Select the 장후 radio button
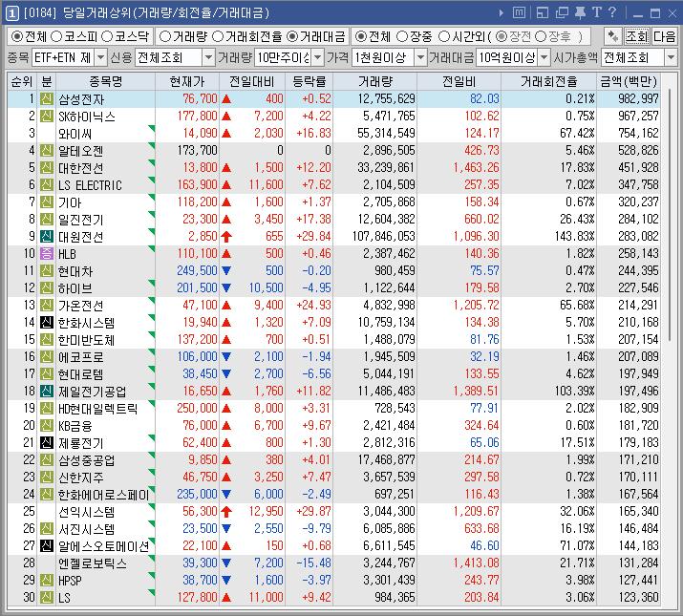Image resolution: width=683 pixels, height=616 pixels. coord(541,36)
